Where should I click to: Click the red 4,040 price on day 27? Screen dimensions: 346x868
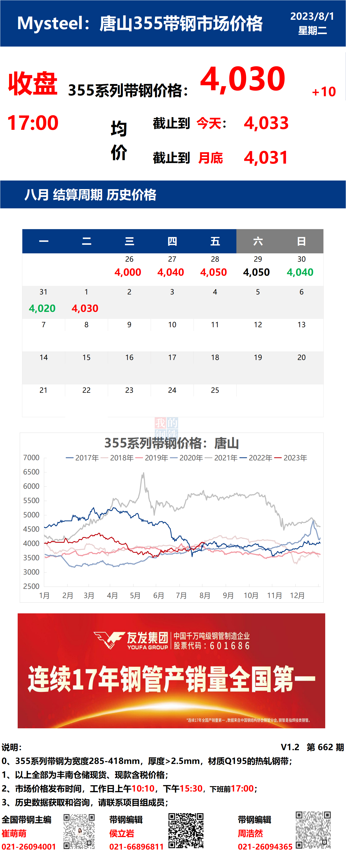(171, 272)
